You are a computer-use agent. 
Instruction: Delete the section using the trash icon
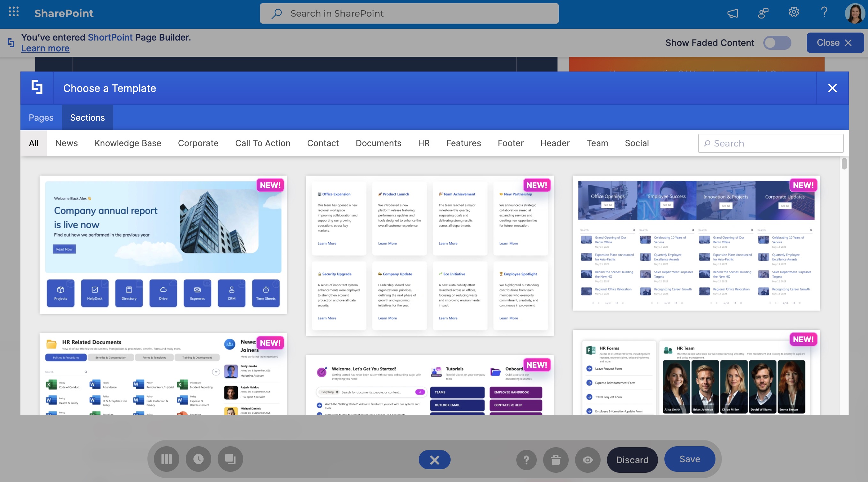(555, 460)
